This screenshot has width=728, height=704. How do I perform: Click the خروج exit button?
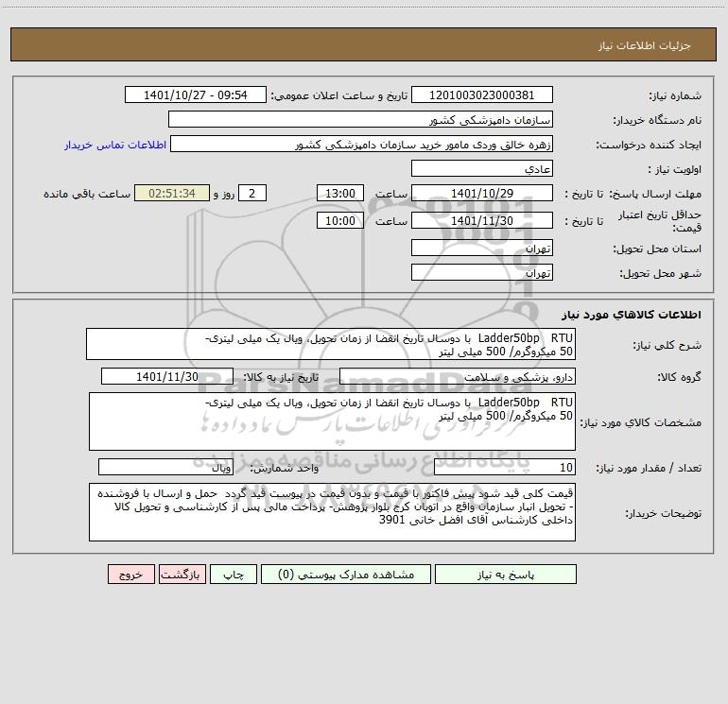[x=130, y=575]
